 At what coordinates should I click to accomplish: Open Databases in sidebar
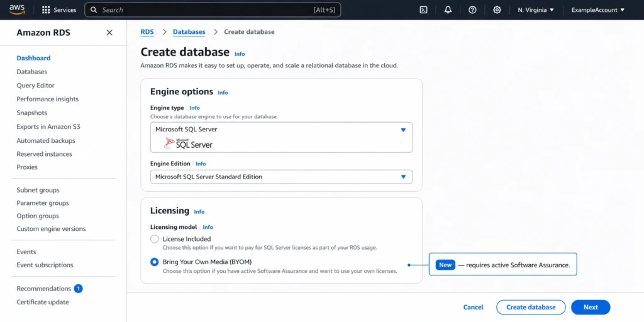tap(32, 72)
